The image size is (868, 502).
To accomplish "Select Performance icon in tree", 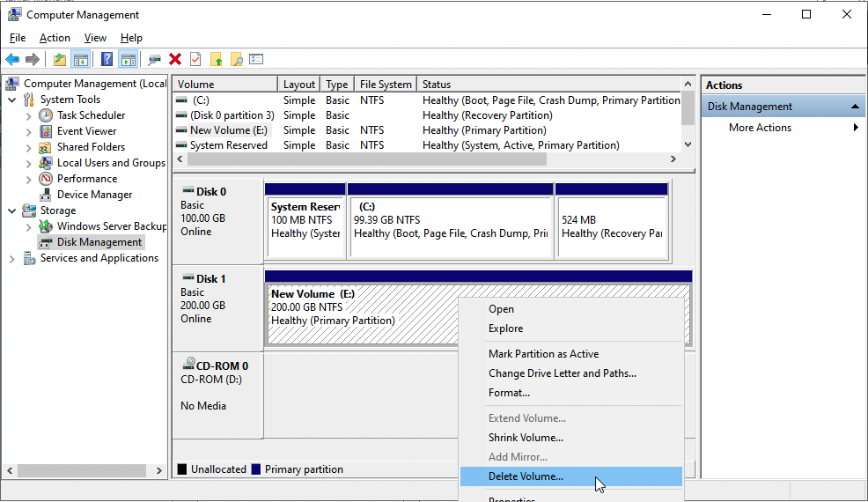I will click(x=46, y=179).
